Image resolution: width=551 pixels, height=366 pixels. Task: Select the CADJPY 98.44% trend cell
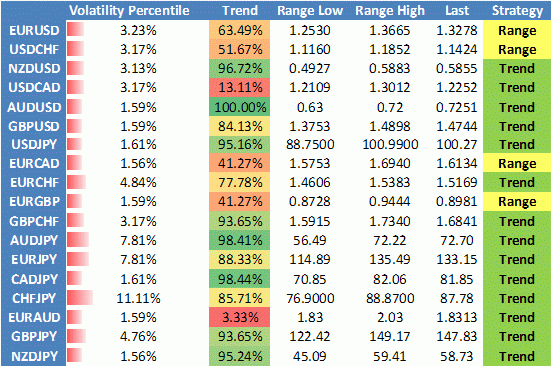coord(240,279)
